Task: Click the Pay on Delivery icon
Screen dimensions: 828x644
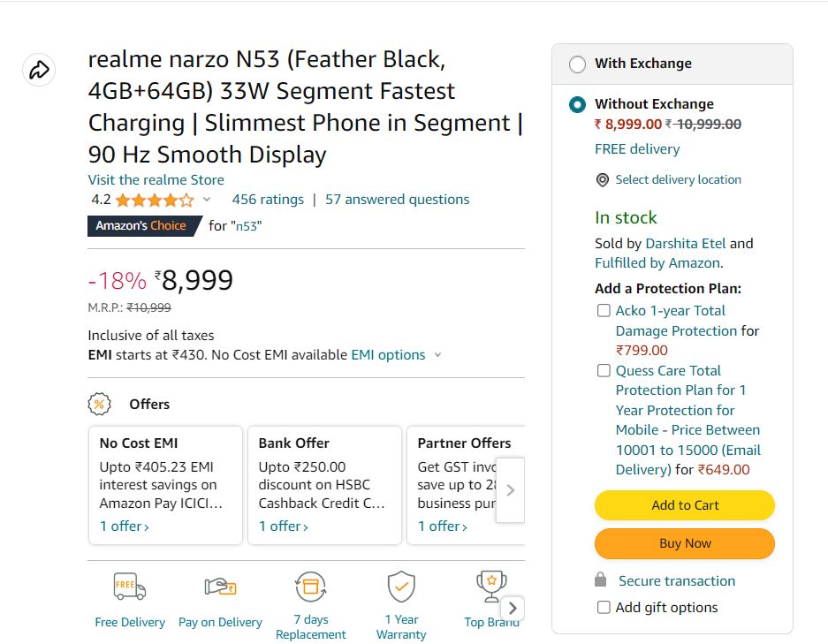Action: [x=219, y=587]
